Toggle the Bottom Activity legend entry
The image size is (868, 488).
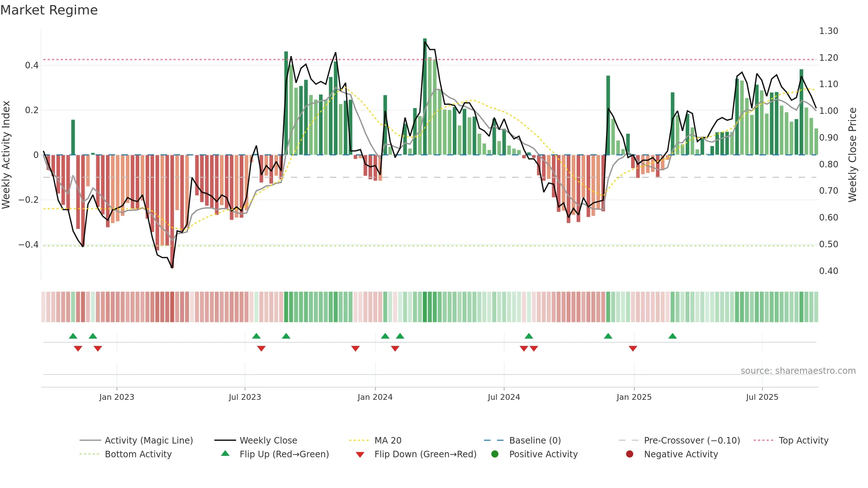pyautogui.click(x=125, y=454)
